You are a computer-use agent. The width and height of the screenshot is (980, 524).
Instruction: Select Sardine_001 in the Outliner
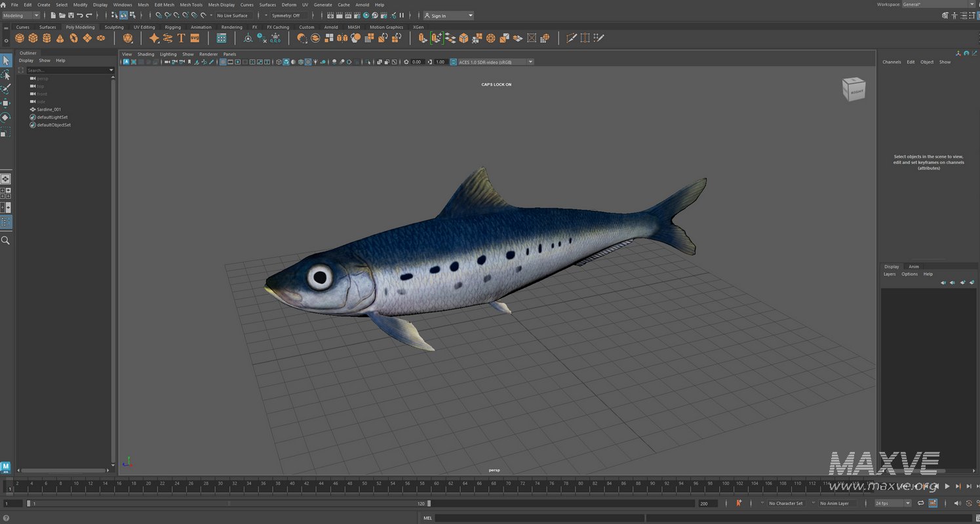[48, 109]
